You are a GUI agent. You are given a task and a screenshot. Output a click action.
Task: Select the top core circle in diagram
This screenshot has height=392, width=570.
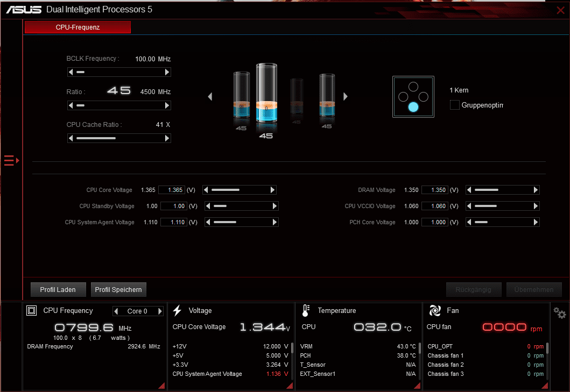413,87
